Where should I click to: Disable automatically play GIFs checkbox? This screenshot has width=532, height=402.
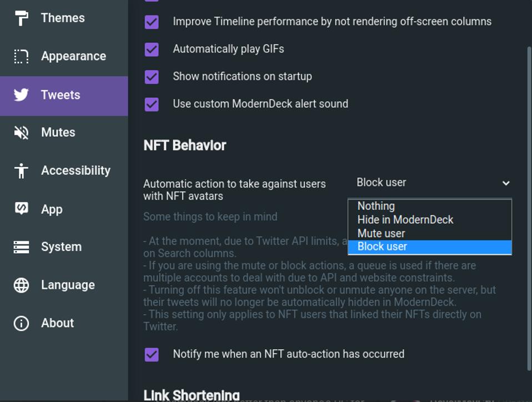(152, 49)
